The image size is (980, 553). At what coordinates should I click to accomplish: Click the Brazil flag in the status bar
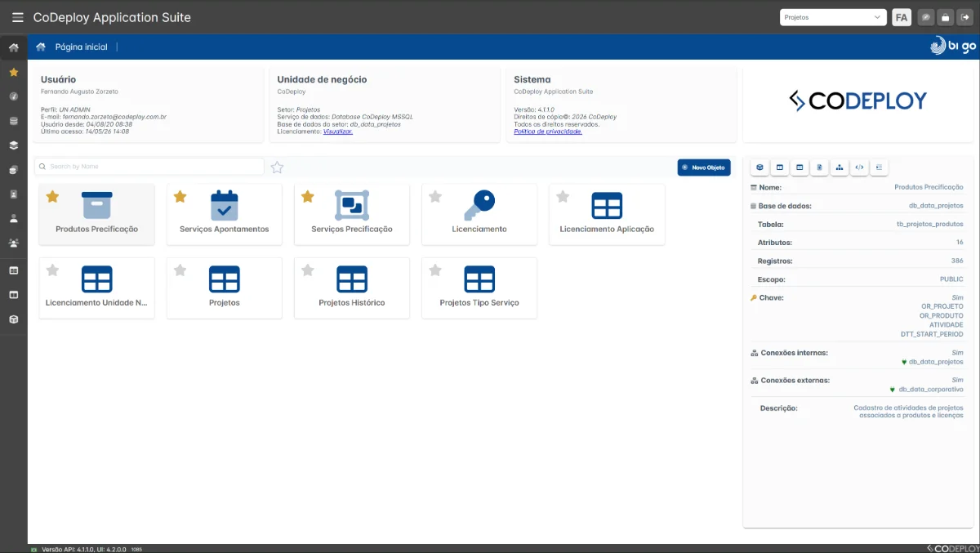[x=33, y=549]
